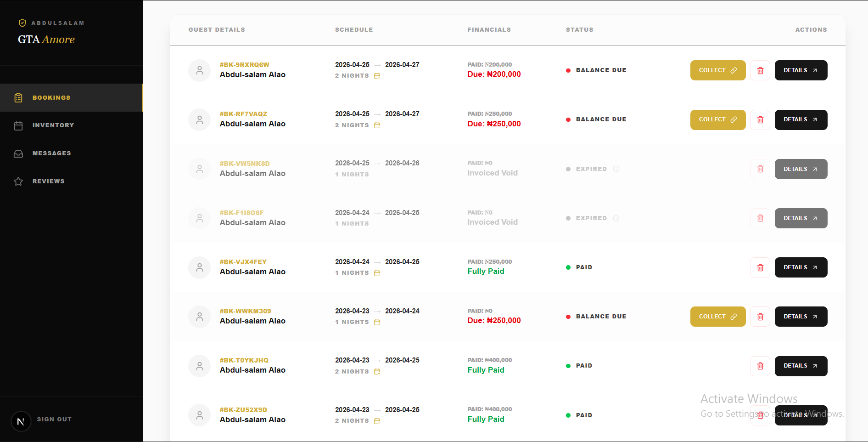868x442 pixels.
Task: Click the Financials column header
Action: 489,30
